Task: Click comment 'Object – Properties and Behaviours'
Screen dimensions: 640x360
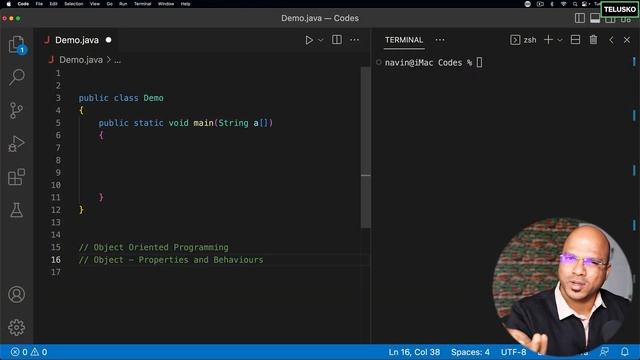Action: click(x=178, y=260)
